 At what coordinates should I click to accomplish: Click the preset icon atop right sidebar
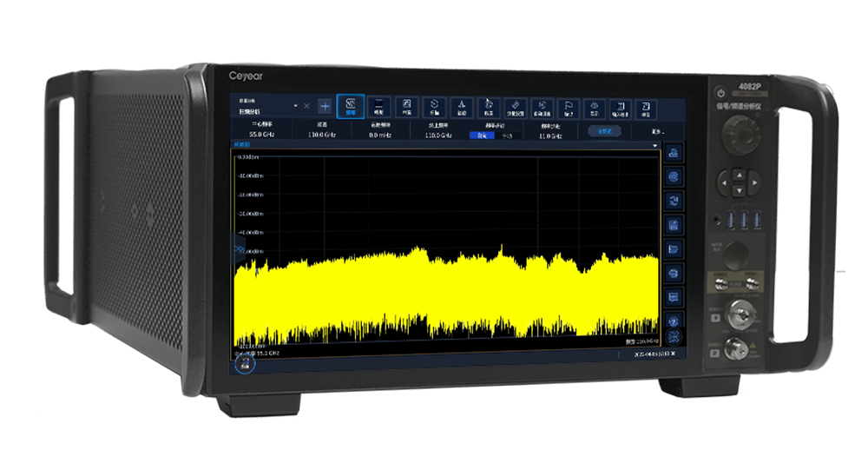click(x=674, y=154)
